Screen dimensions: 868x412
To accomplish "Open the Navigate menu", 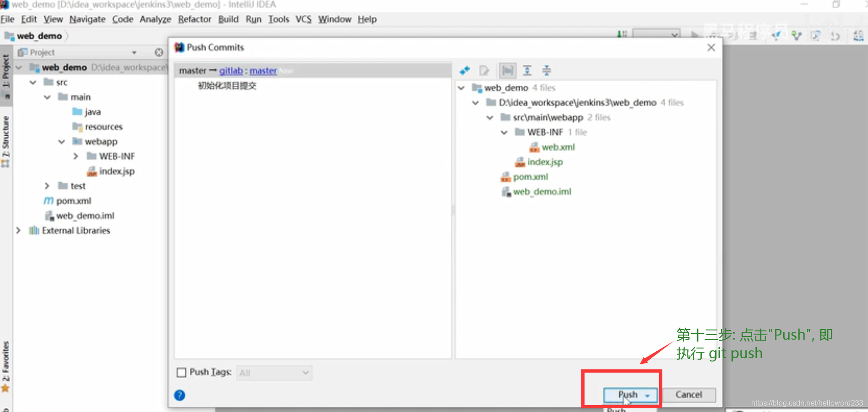I will click(88, 19).
